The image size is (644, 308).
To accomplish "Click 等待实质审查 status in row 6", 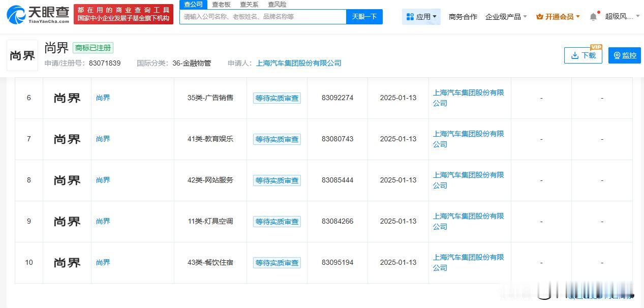I will coord(277,98).
